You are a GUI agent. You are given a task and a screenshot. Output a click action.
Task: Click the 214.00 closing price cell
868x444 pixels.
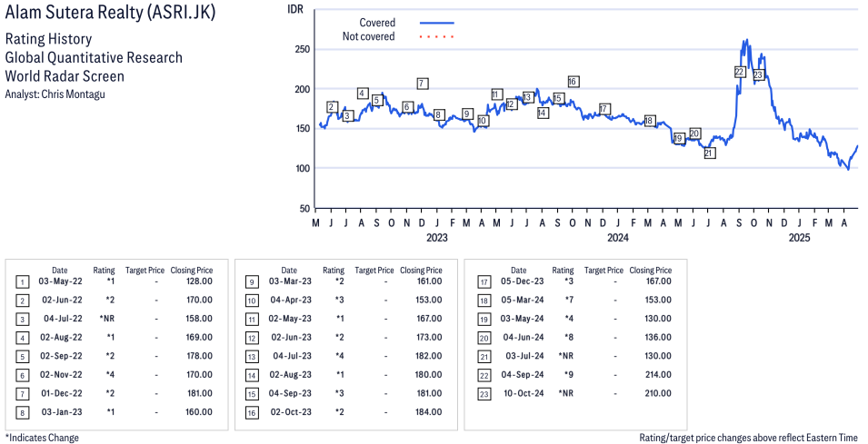click(658, 375)
